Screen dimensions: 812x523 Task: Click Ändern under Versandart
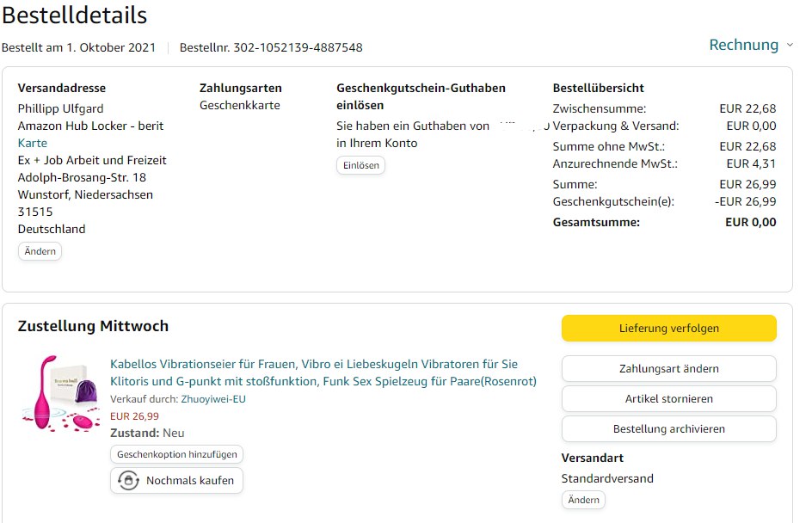[x=583, y=500]
